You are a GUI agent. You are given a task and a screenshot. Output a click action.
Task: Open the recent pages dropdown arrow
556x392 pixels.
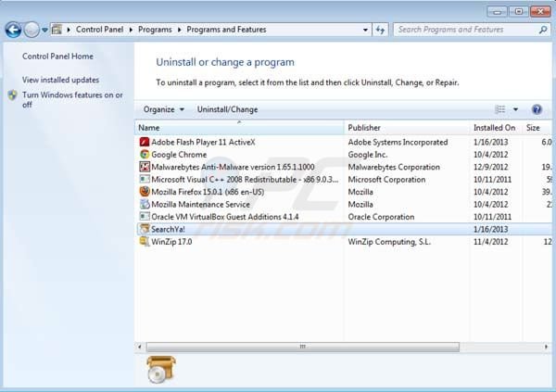pyautogui.click(x=44, y=31)
